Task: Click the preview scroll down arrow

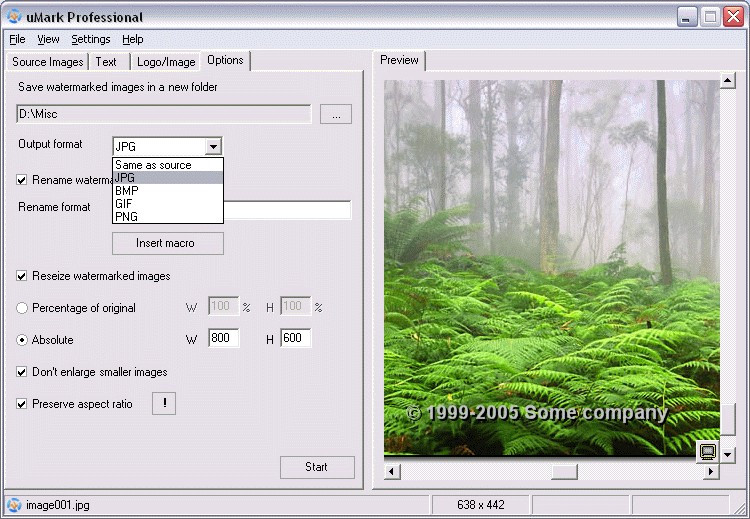Action: 728,454
